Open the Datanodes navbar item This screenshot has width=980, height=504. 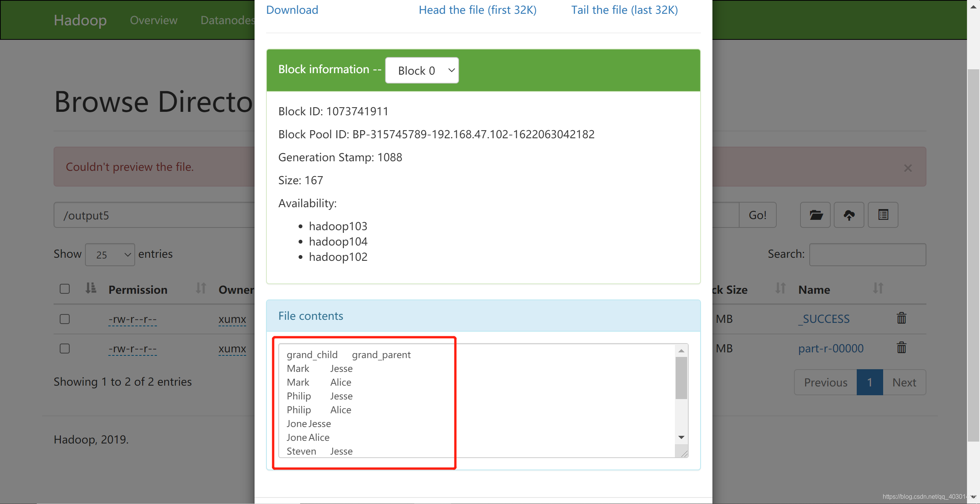tap(227, 20)
